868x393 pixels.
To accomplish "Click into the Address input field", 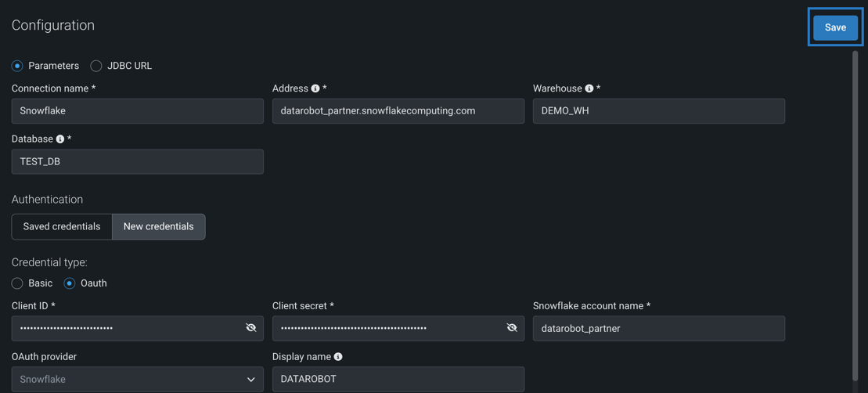I will coord(398,111).
